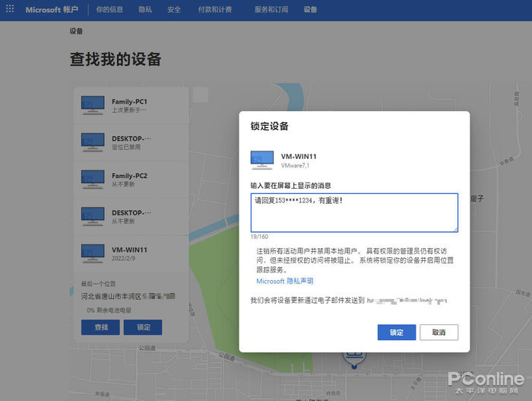Click the VMware7,1 model label
Viewport: 532px width, 401px height.
coord(295,166)
